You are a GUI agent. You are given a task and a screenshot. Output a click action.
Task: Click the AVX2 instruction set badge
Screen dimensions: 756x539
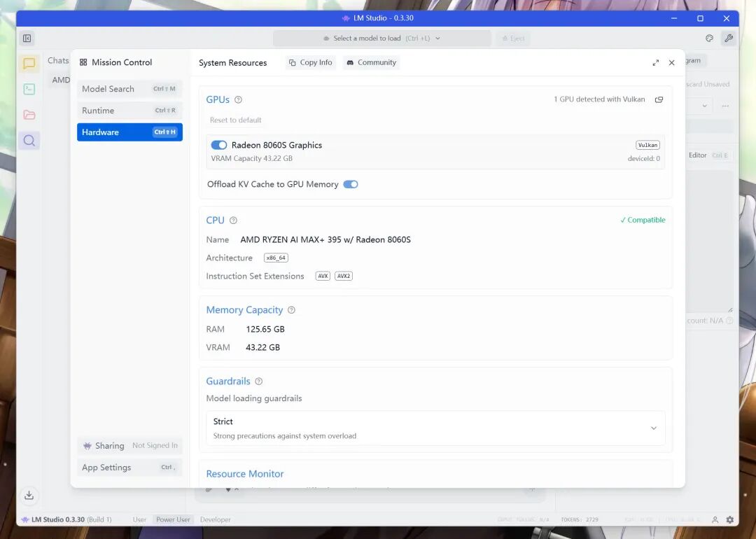[343, 276]
